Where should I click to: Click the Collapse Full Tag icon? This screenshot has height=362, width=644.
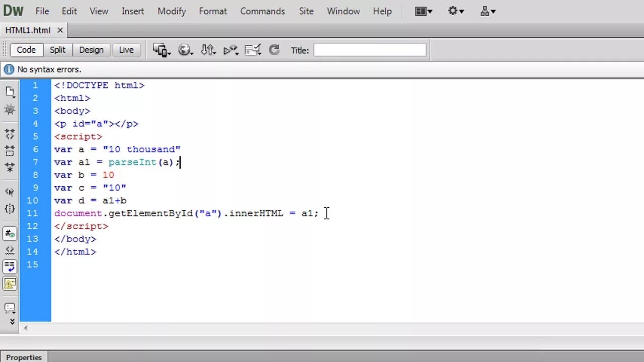tap(10, 134)
